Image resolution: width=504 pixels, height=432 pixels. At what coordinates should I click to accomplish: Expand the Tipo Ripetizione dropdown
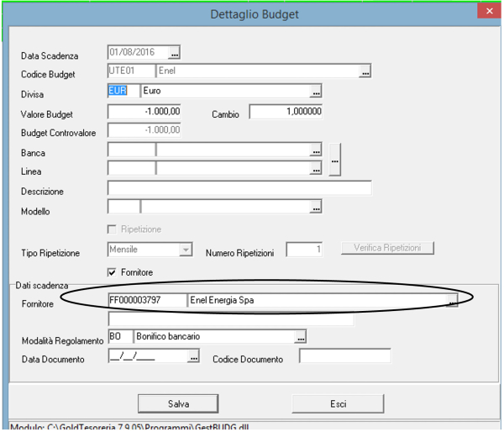(186, 250)
